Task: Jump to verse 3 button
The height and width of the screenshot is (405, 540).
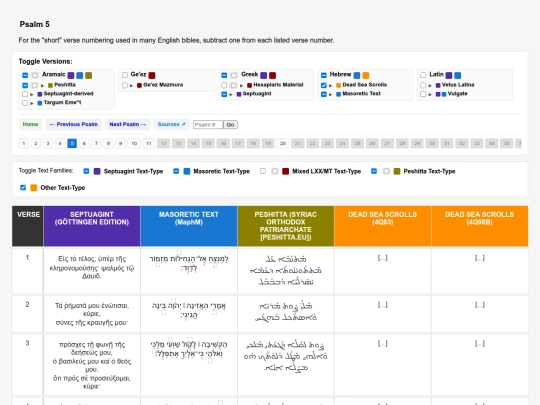Action: [x=48, y=143]
